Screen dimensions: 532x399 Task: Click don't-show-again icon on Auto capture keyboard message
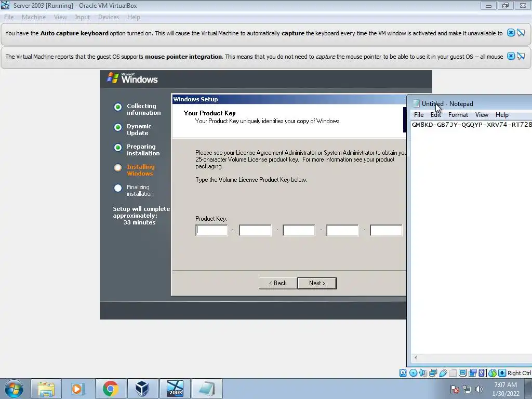(521, 33)
